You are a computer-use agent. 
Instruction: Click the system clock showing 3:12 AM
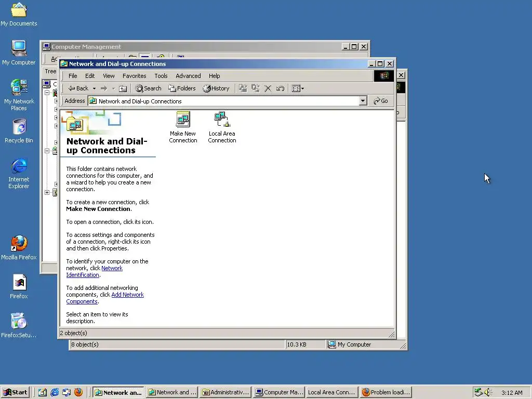click(512, 393)
